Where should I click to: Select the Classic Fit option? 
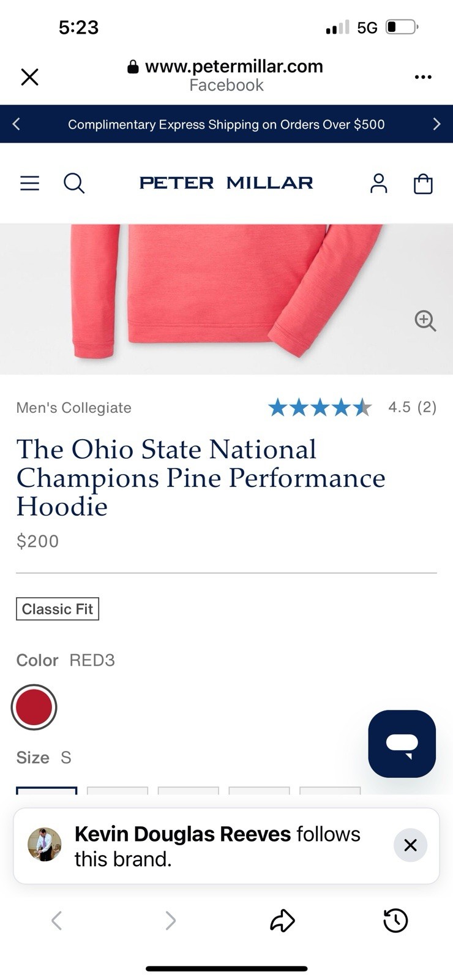58,609
